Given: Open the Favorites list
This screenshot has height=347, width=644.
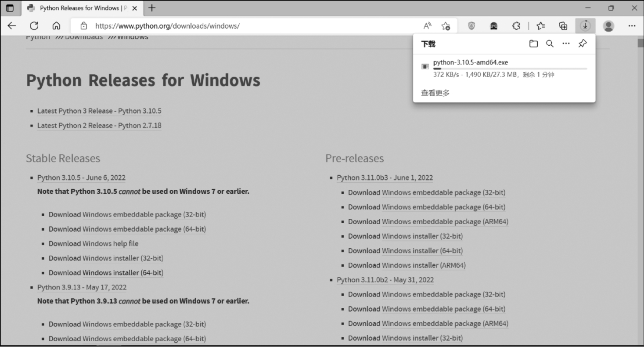Looking at the screenshot, I should coord(541,26).
